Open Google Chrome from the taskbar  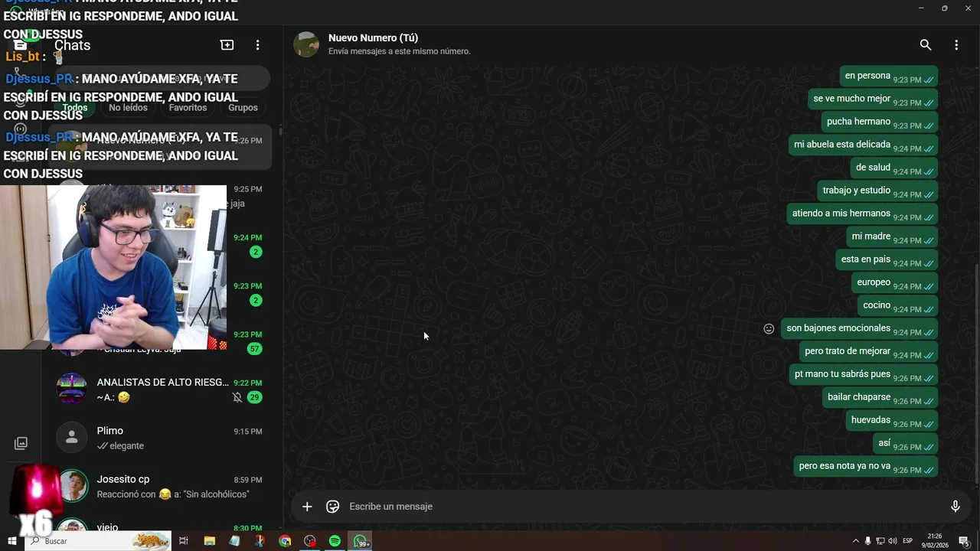(285, 541)
